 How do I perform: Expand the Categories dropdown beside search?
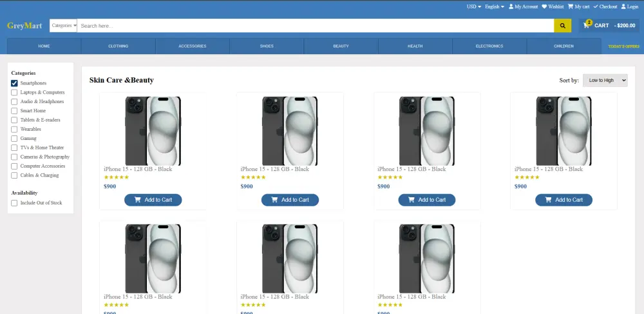pyautogui.click(x=64, y=26)
